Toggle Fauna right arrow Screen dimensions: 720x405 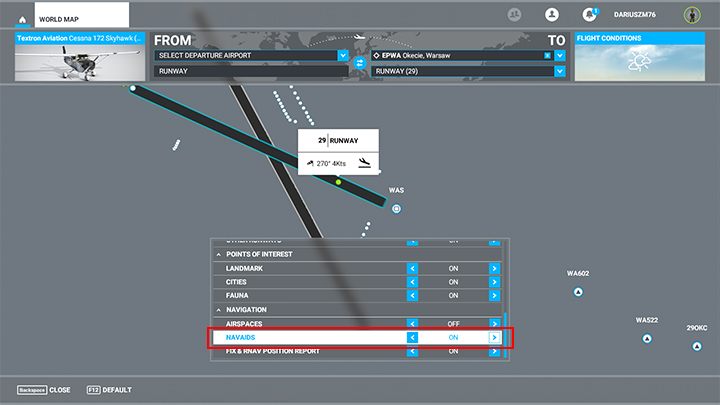point(494,295)
